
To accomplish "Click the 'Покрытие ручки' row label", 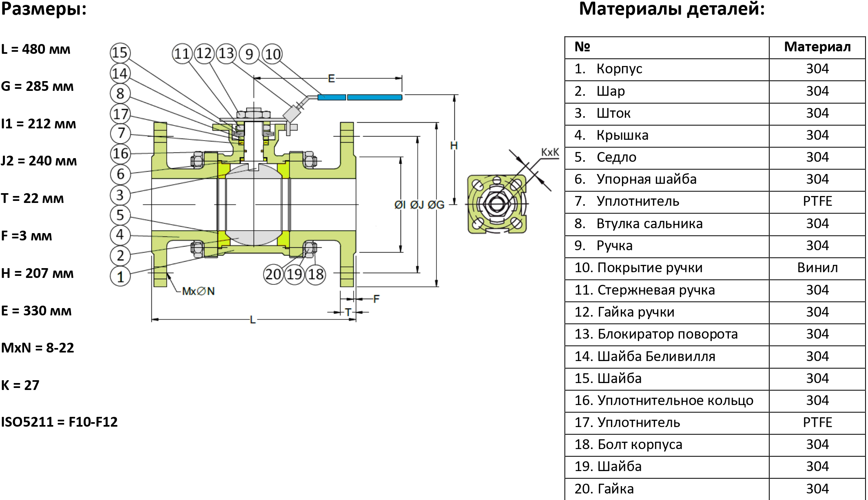I will [650, 268].
